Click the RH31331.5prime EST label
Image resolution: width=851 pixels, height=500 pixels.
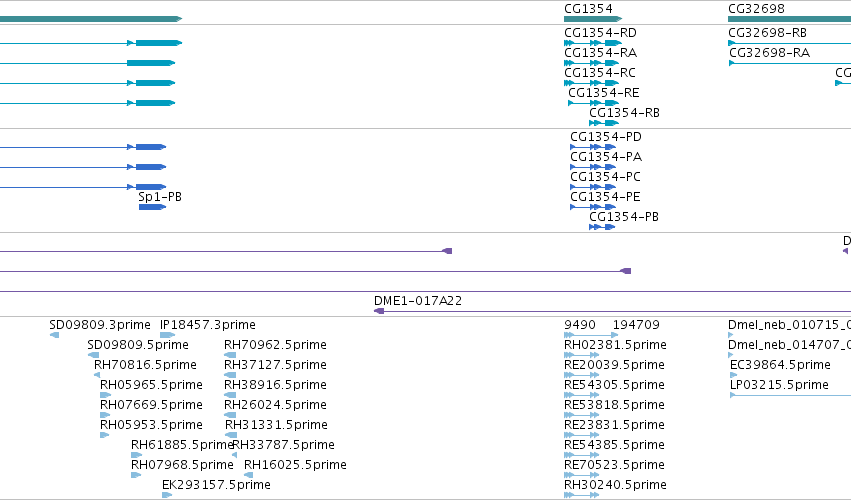point(276,425)
